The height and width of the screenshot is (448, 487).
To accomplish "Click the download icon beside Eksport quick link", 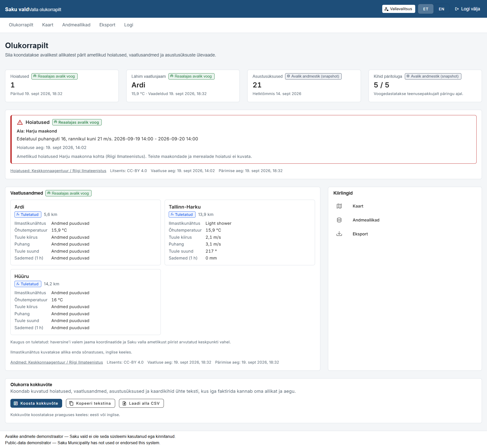I will tap(339, 234).
